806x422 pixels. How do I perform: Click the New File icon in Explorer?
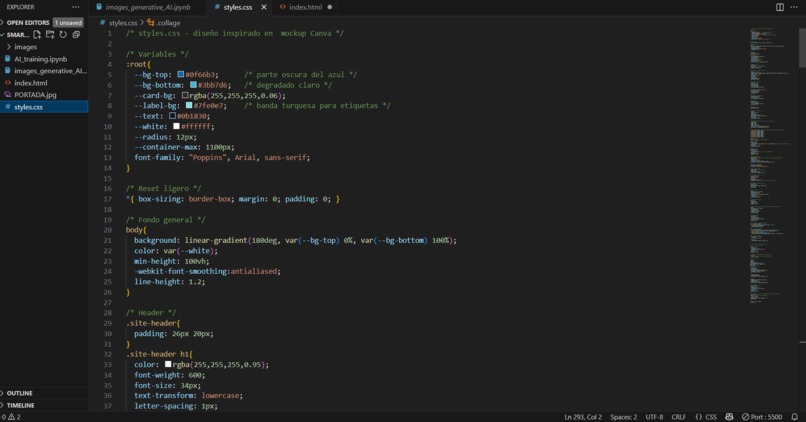point(37,34)
